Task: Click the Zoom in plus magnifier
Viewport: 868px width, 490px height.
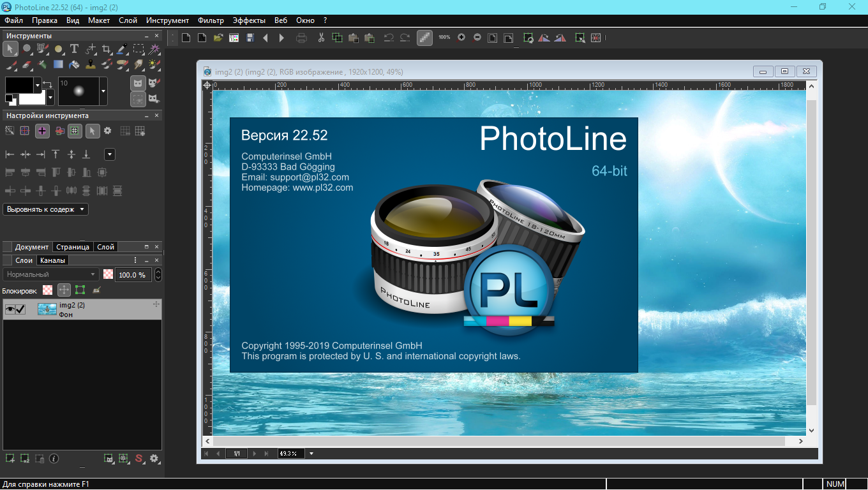Action: 461,38
